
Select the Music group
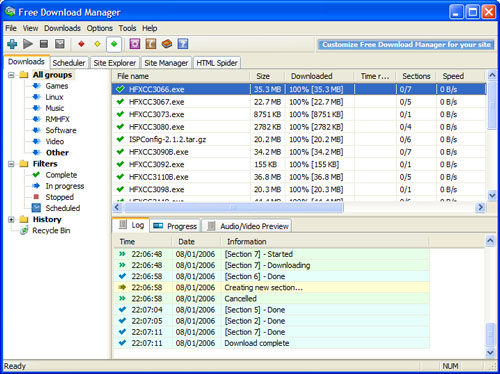click(x=55, y=108)
